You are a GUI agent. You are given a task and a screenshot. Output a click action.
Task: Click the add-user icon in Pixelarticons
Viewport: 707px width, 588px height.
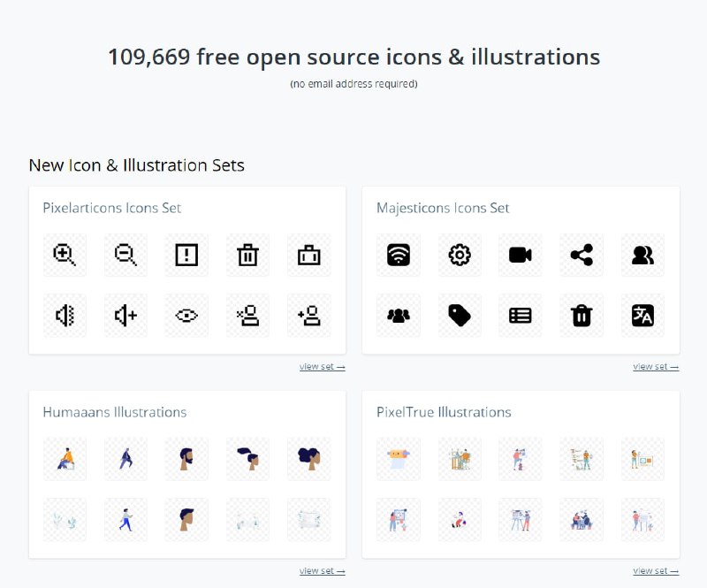coord(308,316)
